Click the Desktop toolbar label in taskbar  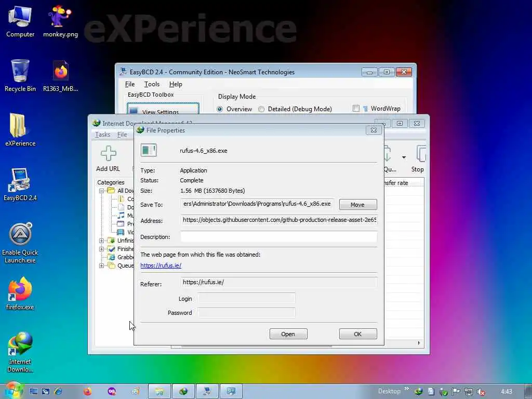click(389, 392)
